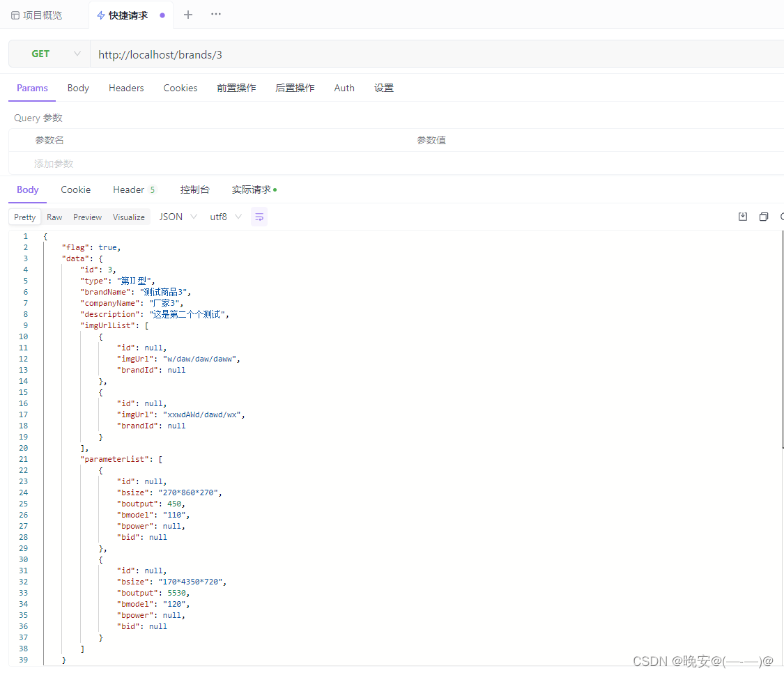Click the download response icon

tap(743, 217)
